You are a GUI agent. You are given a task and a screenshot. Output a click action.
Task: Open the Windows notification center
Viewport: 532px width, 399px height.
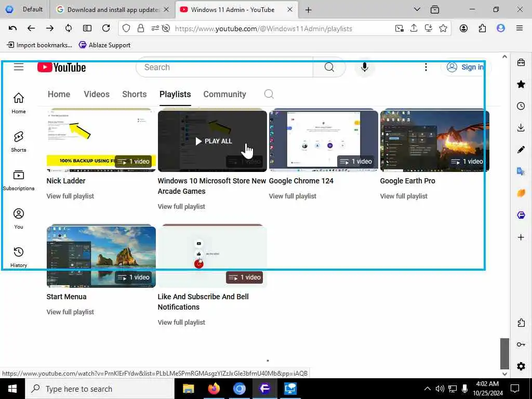coord(515,389)
